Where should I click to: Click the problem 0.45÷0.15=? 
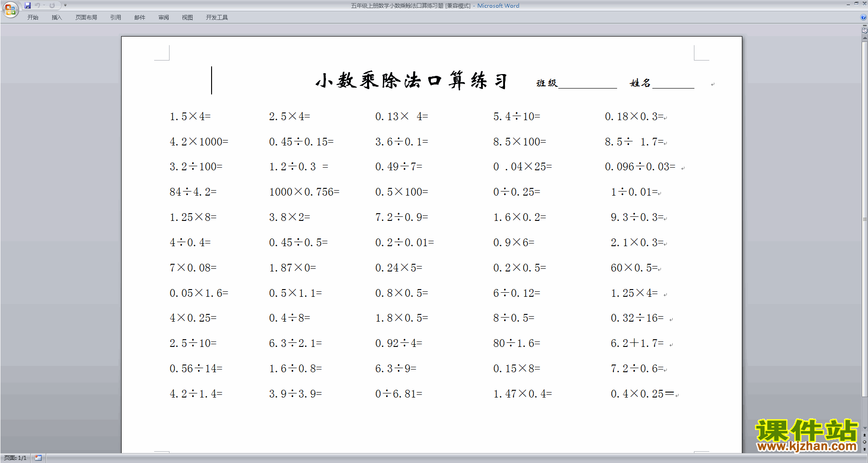(301, 142)
